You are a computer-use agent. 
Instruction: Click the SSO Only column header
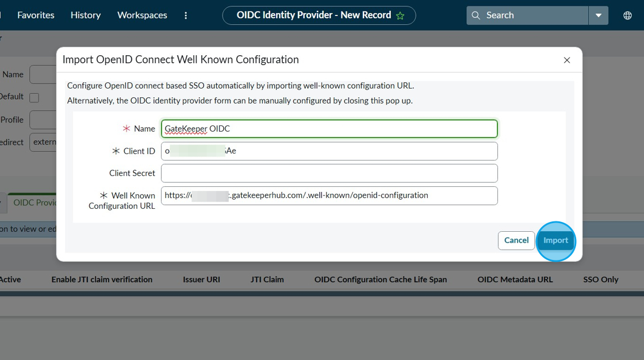coord(600,279)
